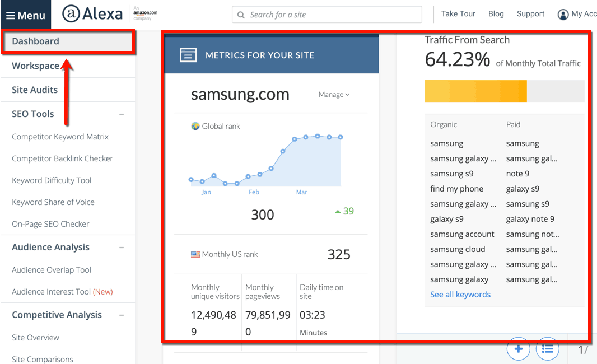Collapse the SEO Tools section
Image resolution: width=597 pixels, height=364 pixels.
tap(122, 114)
